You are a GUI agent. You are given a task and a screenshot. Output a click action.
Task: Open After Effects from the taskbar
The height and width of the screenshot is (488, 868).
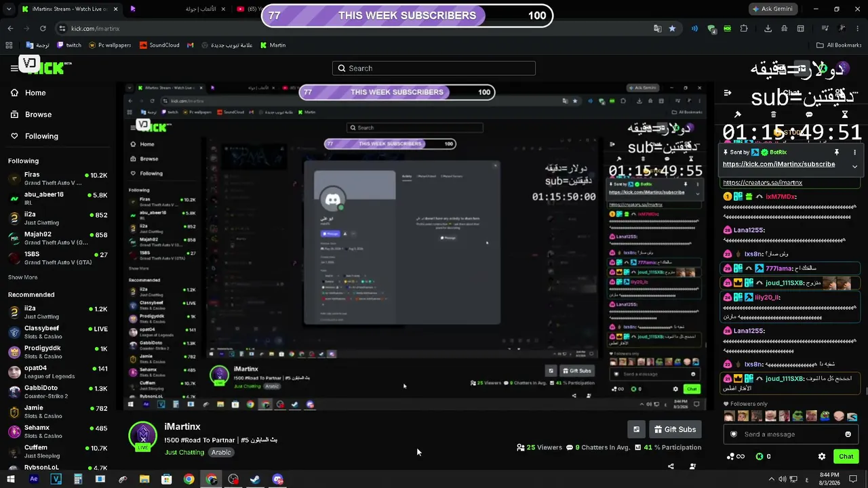(x=34, y=479)
